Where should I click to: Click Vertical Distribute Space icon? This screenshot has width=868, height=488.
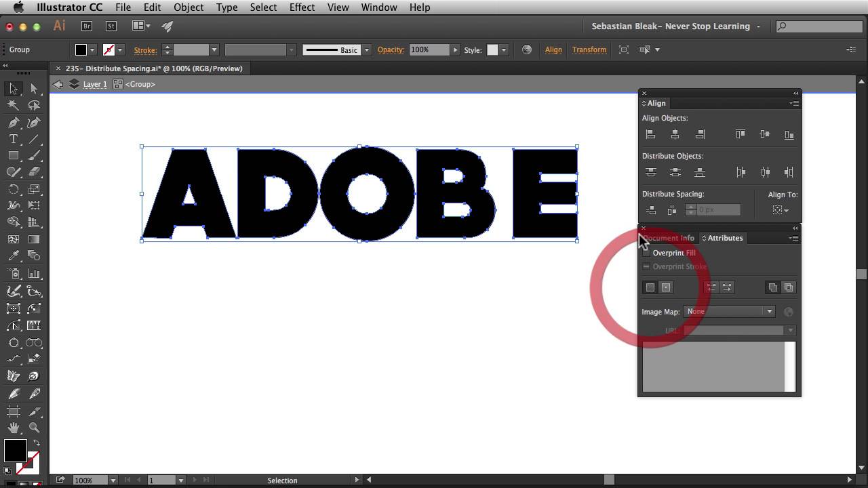click(650, 210)
